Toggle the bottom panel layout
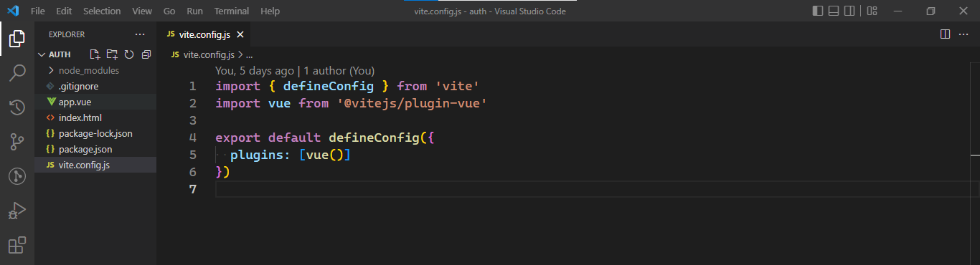The width and height of the screenshot is (980, 265). click(x=834, y=11)
